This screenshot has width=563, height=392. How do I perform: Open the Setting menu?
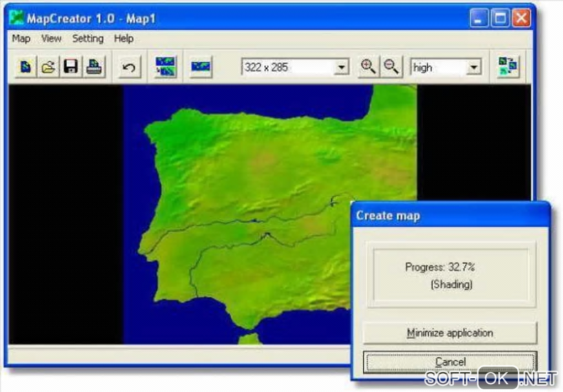88,39
